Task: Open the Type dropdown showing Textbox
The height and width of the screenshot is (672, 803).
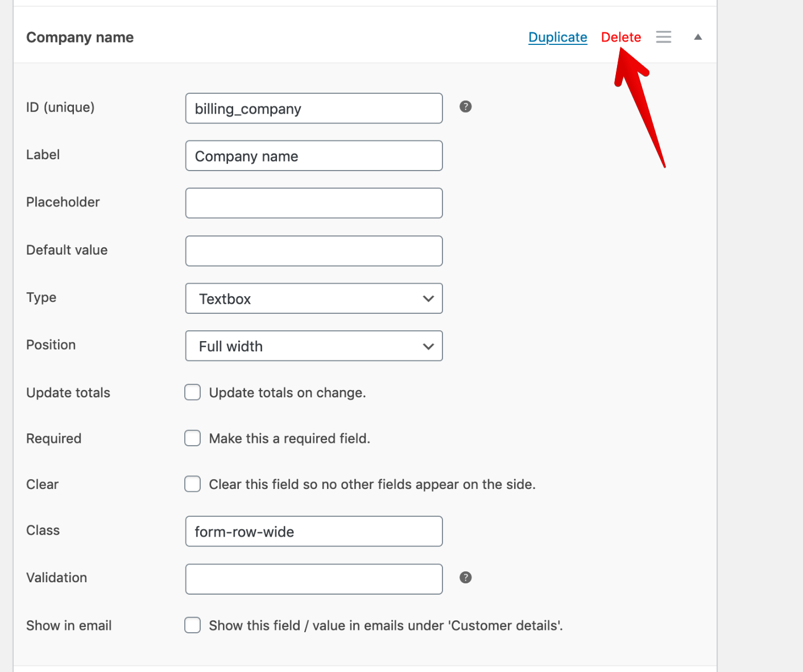Action: (x=314, y=298)
